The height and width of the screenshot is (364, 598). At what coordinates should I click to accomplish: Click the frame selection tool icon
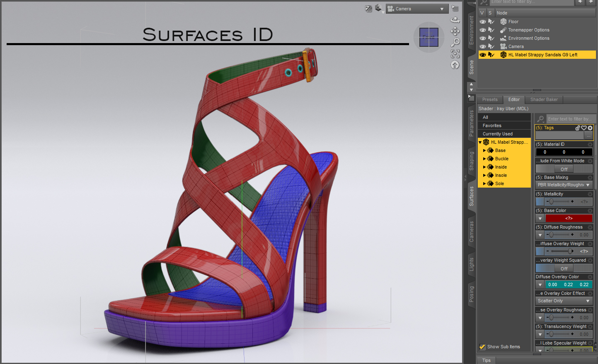tap(455, 53)
